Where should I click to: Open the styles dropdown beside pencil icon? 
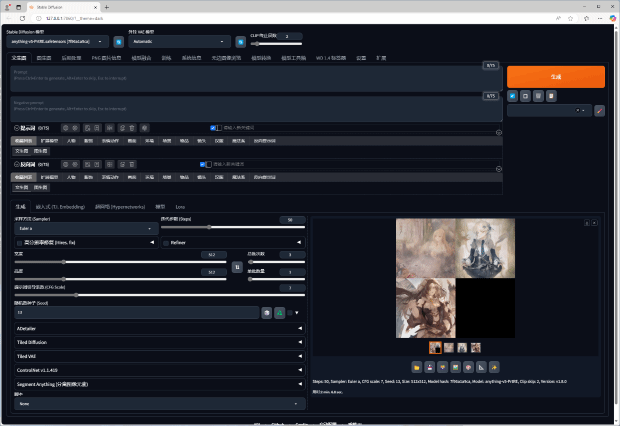coord(550,111)
